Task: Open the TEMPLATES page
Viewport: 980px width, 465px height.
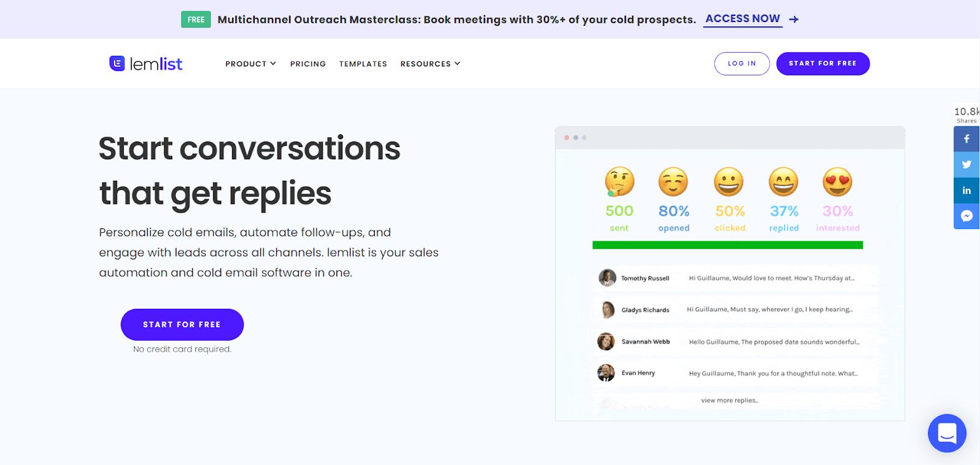Action: pos(363,64)
